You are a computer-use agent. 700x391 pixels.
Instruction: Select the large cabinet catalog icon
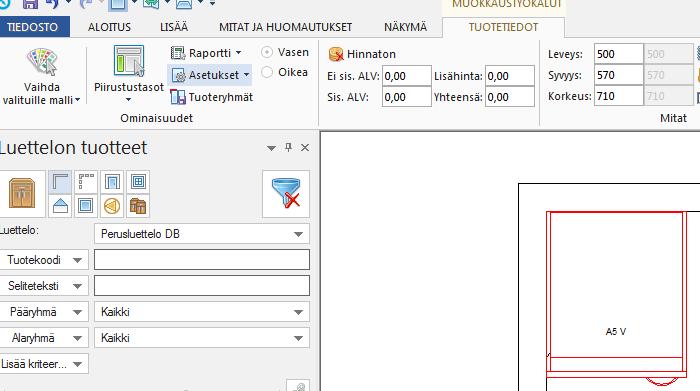click(x=22, y=193)
